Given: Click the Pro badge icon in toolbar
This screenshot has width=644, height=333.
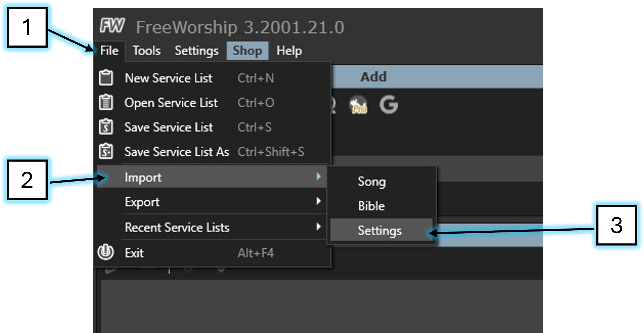Looking at the screenshot, I should [358, 105].
